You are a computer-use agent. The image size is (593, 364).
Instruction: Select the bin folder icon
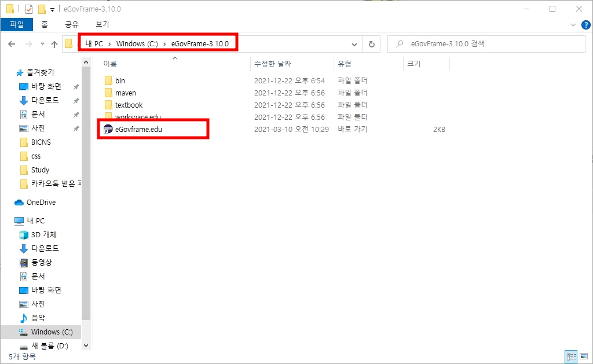click(108, 80)
